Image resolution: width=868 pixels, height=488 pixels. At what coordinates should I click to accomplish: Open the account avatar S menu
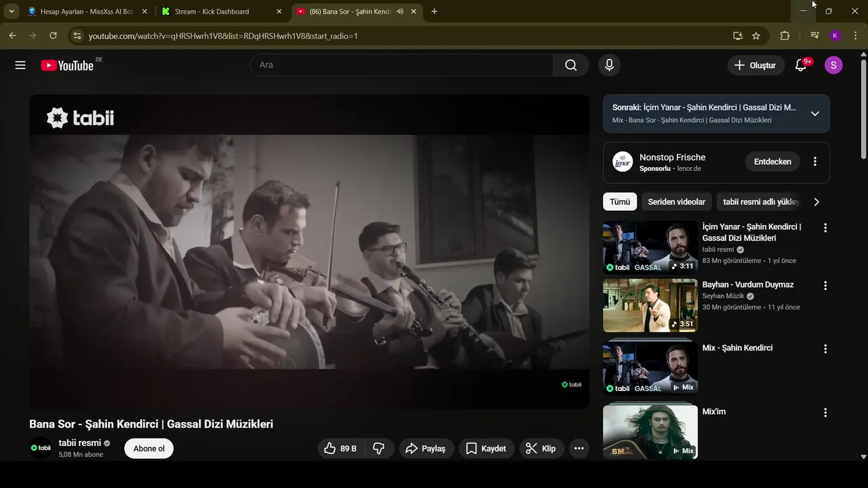click(833, 65)
